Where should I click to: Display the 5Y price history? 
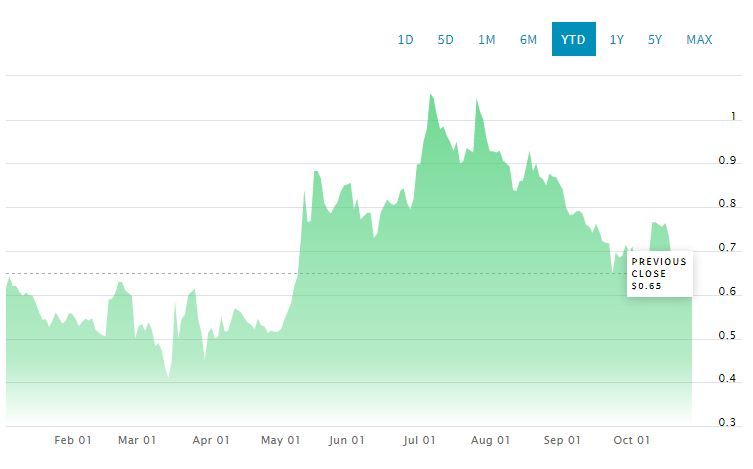click(655, 40)
